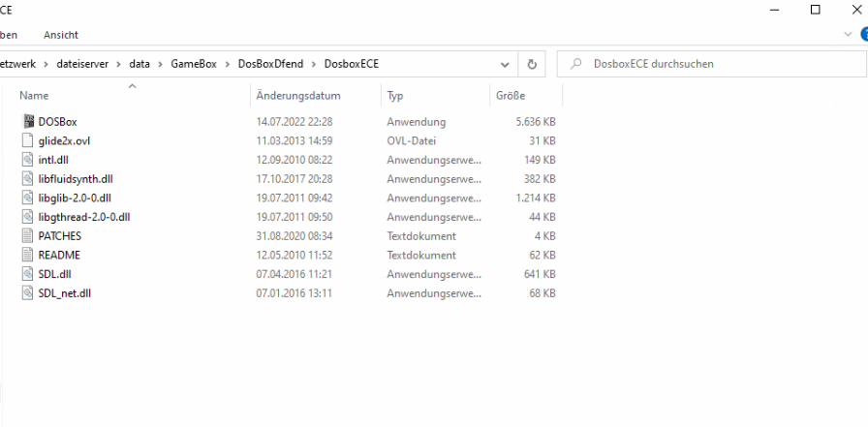Sort by the Typ column header
This screenshot has width=868, height=427.
tap(395, 96)
